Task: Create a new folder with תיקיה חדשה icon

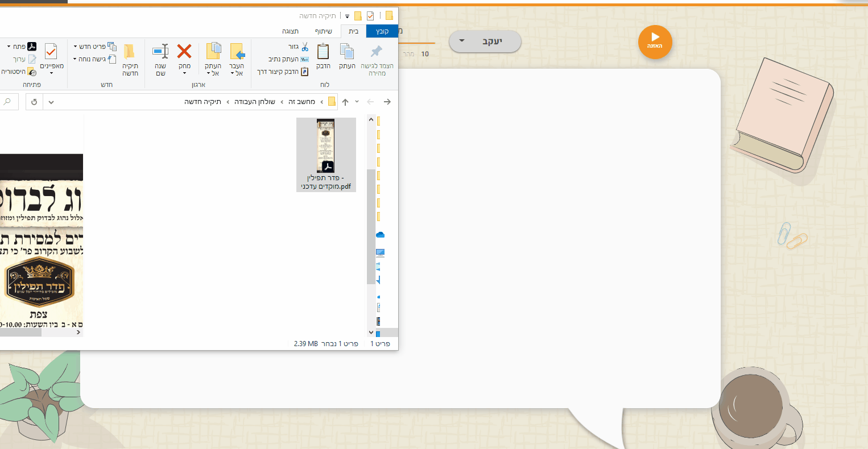Action: [x=130, y=52]
